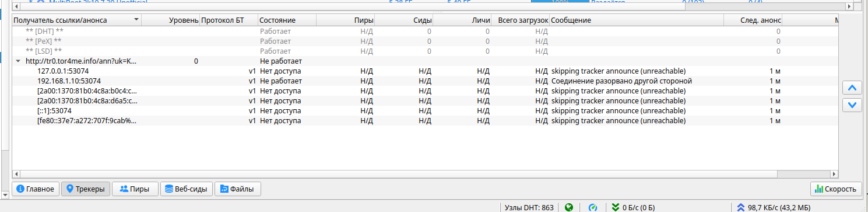Select the [::1]:53074 endpoint row
868x212 pixels.
pyautogui.click(x=425, y=110)
